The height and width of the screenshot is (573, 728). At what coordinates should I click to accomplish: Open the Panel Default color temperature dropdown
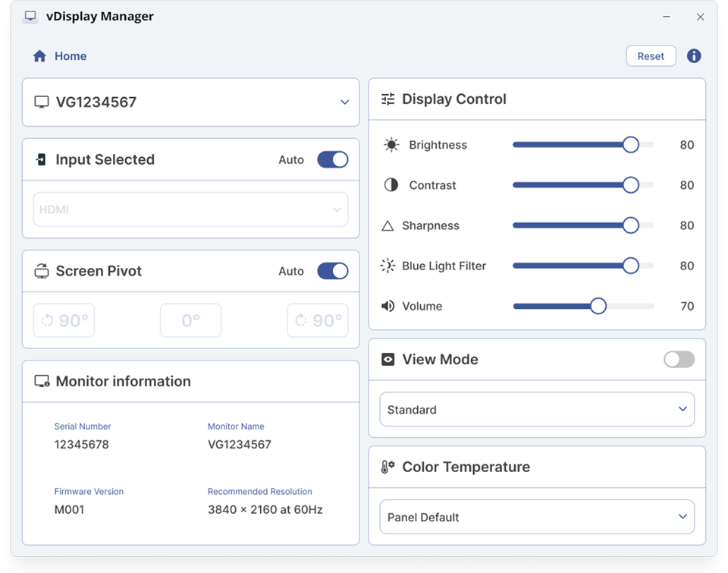coord(537,518)
